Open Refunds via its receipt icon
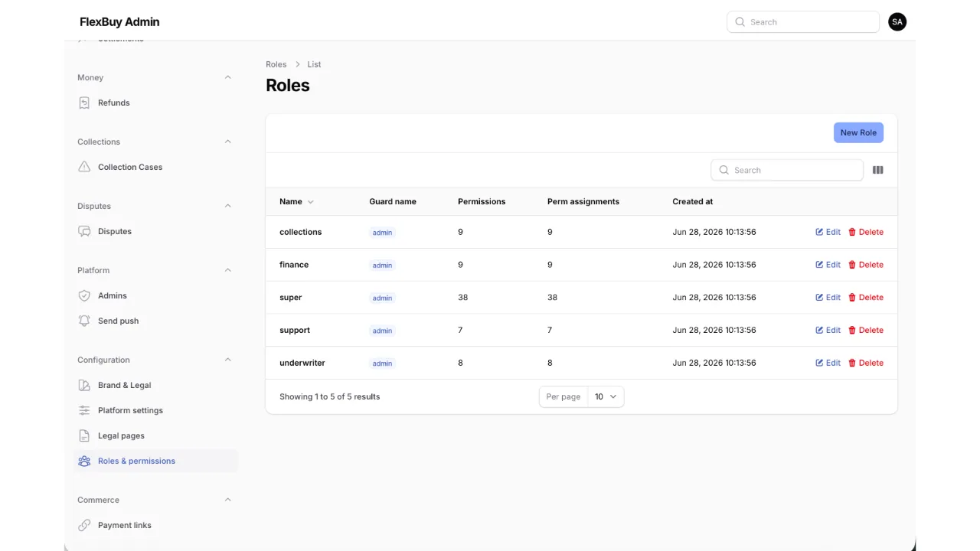The image size is (980, 551). pyautogui.click(x=84, y=103)
